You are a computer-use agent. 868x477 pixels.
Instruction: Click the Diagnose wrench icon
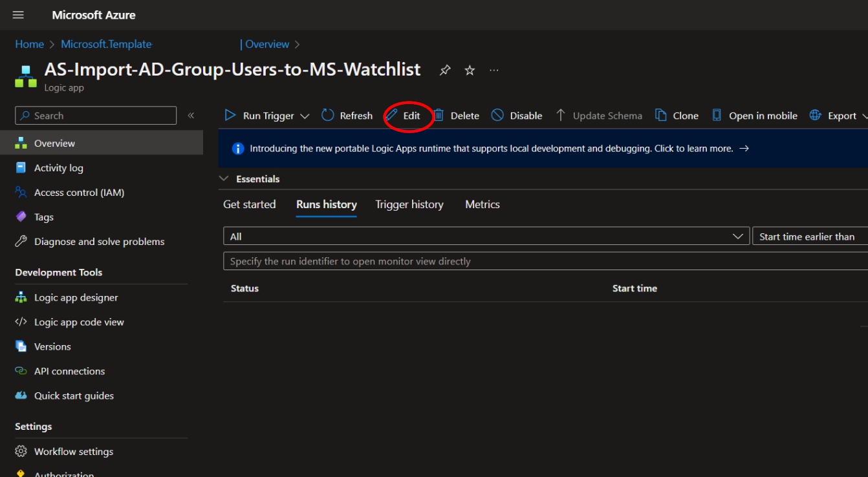point(21,242)
